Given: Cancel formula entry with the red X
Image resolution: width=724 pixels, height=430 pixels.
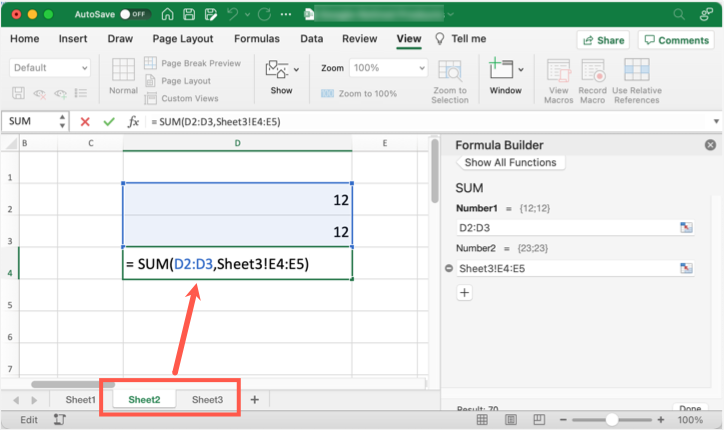Looking at the screenshot, I should [85, 121].
